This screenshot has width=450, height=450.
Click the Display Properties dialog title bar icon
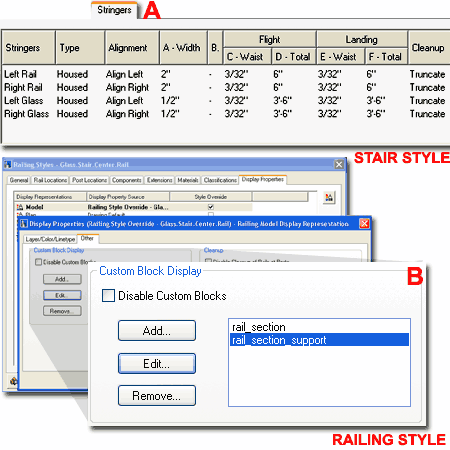tap(24, 223)
